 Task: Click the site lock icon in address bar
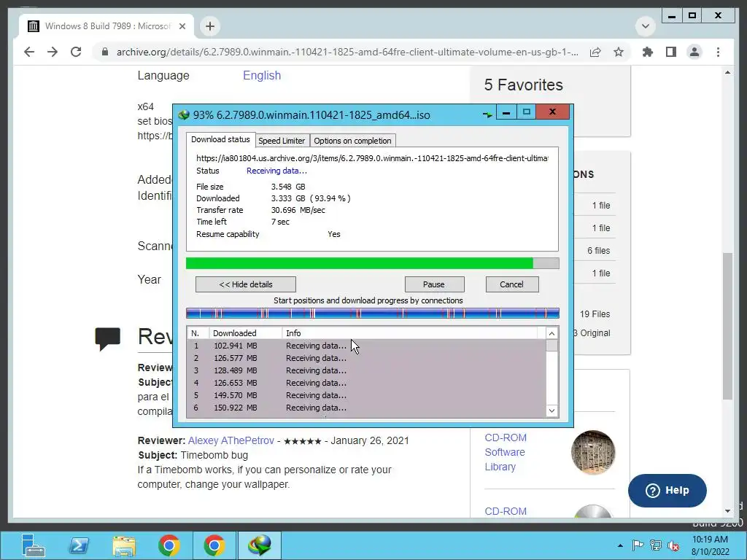coord(105,52)
